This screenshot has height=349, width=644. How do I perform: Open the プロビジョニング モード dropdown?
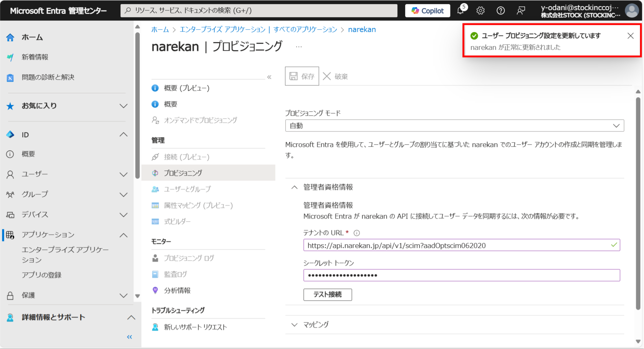tap(455, 126)
